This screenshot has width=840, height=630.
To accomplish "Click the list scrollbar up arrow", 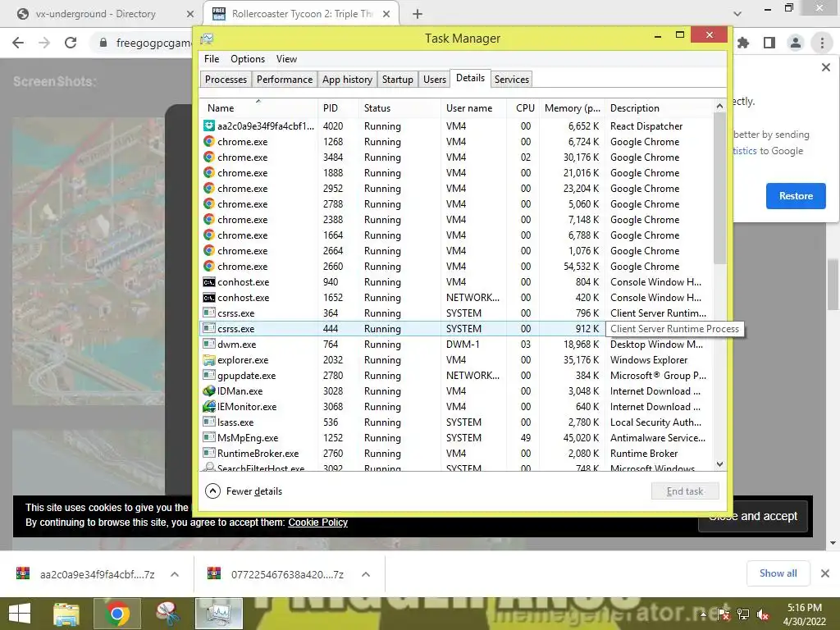I will coord(720,106).
